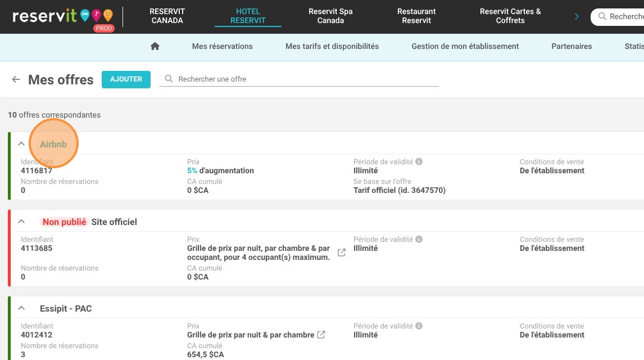The width and height of the screenshot is (644, 360).
Task: Collapse the Site officiel offer
Action: [x=21, y=222]
